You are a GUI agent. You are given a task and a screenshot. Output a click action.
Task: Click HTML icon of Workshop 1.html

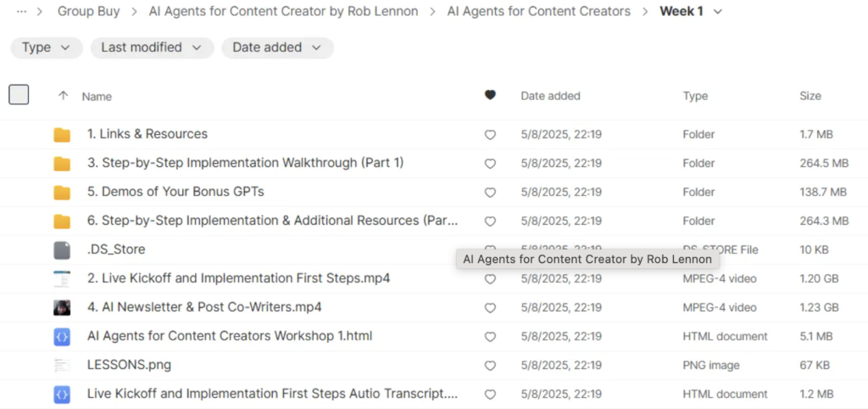pos(62,336)
